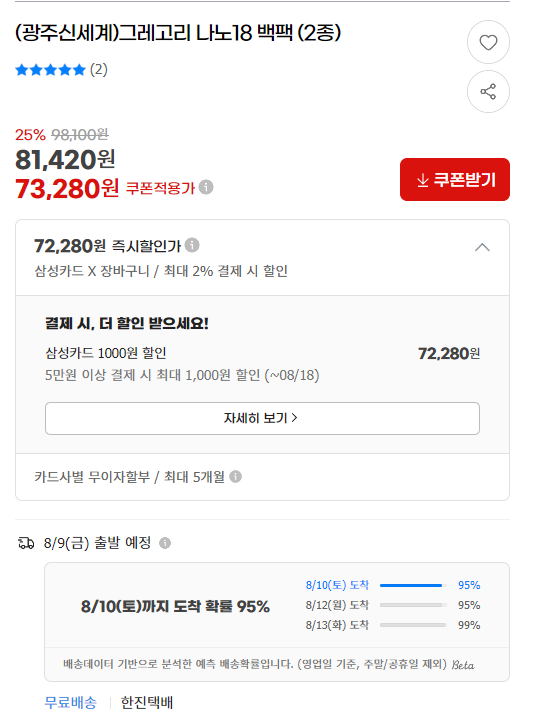This screenshot has height=718, width=535.
Task: Click 한진택배 courier label
Action: click(x=147, y=702)
